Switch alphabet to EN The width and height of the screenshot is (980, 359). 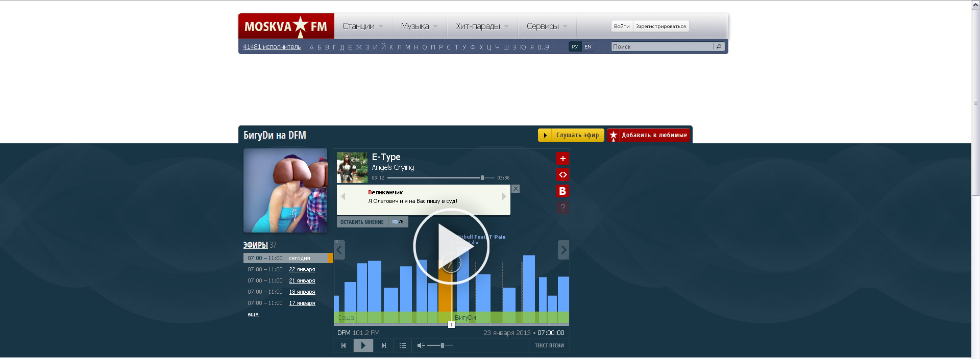tap(588, 46)
